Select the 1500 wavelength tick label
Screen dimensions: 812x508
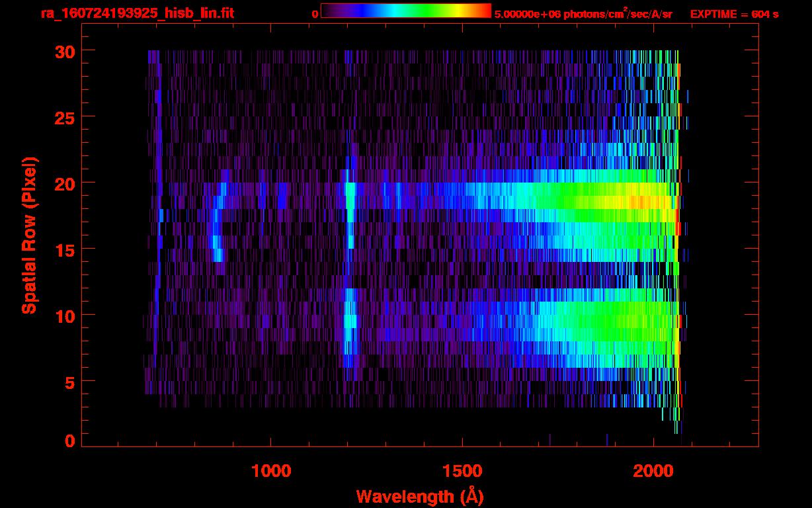tap(462, 471)
